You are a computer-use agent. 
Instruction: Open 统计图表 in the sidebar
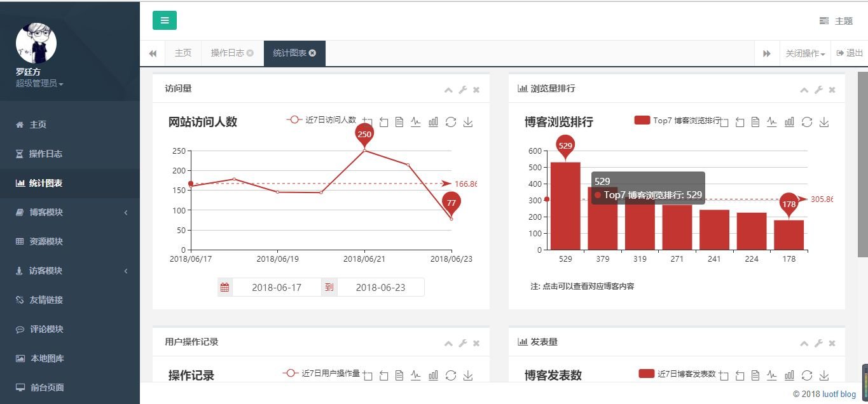70,183
